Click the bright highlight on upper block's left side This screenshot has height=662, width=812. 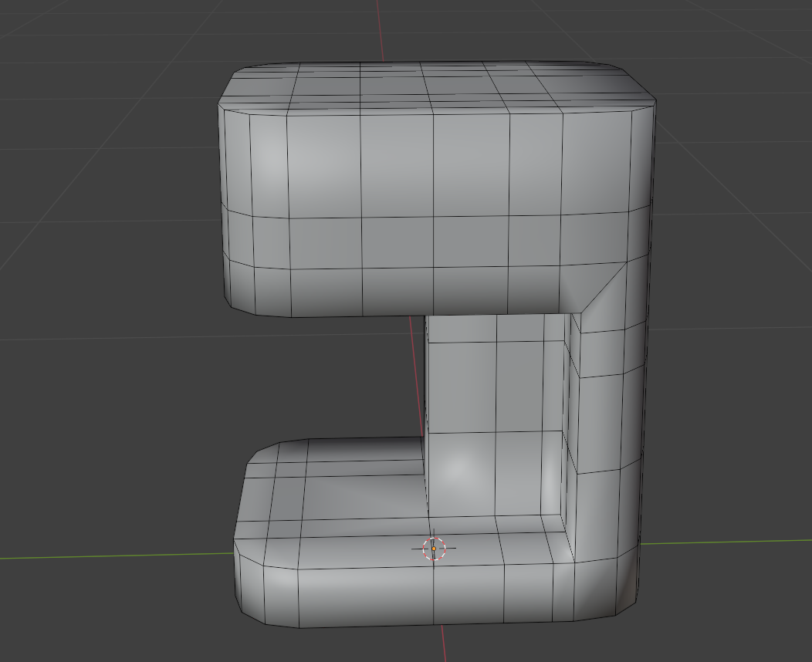point(272,155)
